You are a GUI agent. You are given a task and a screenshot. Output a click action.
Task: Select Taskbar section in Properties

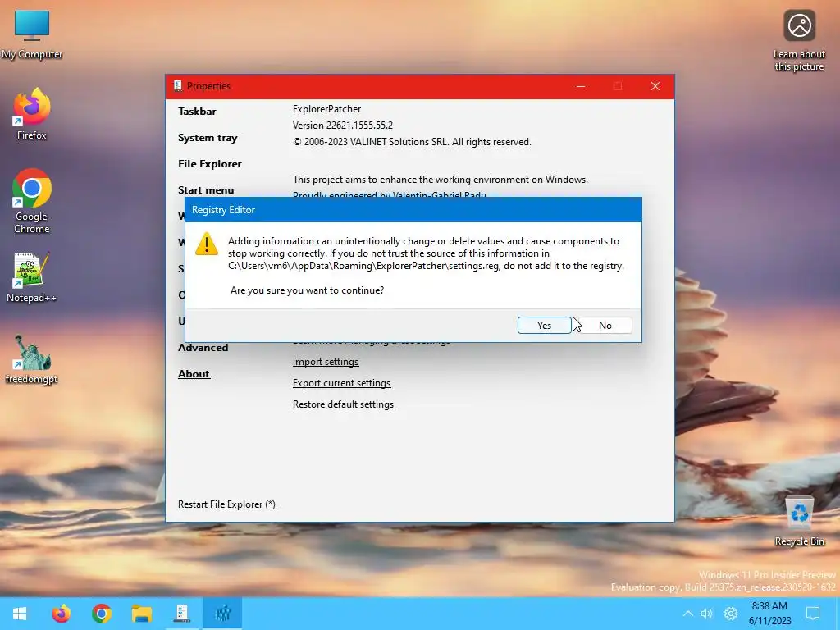[197, 112]
